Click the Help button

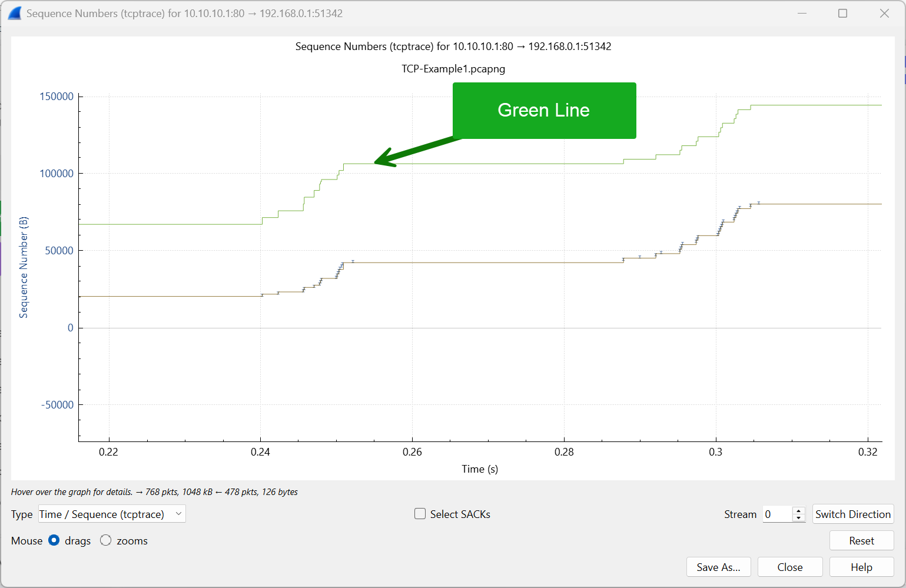pos(861,567)
